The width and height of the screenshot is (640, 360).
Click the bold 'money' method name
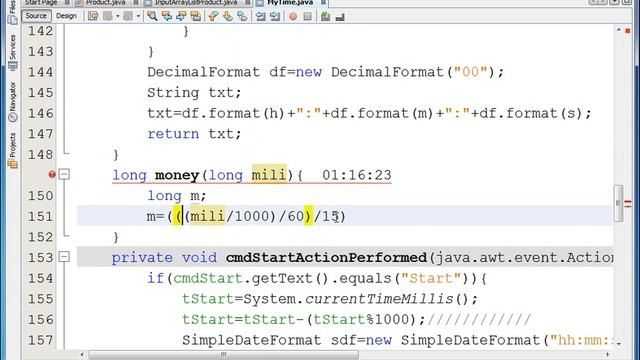[x=177, y=175]
